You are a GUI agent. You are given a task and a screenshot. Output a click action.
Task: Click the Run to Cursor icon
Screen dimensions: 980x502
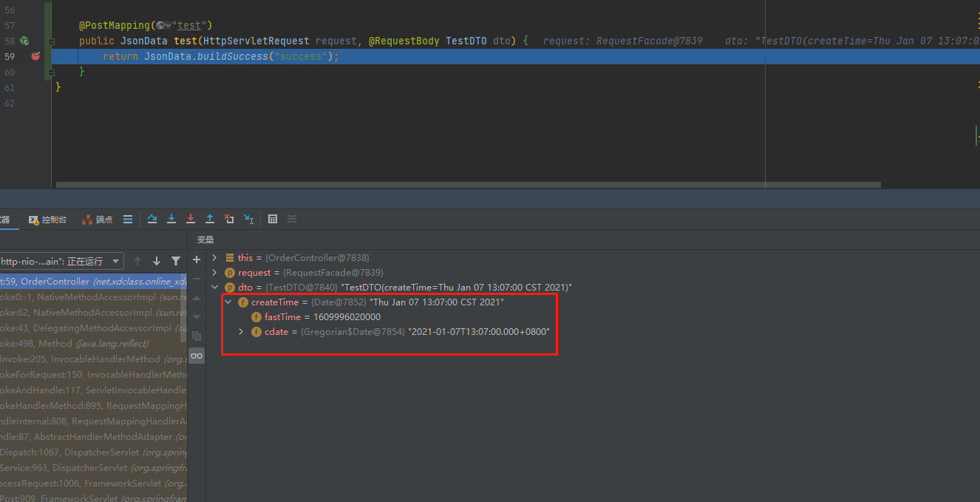pyautogui.click(x=248, y=219)
